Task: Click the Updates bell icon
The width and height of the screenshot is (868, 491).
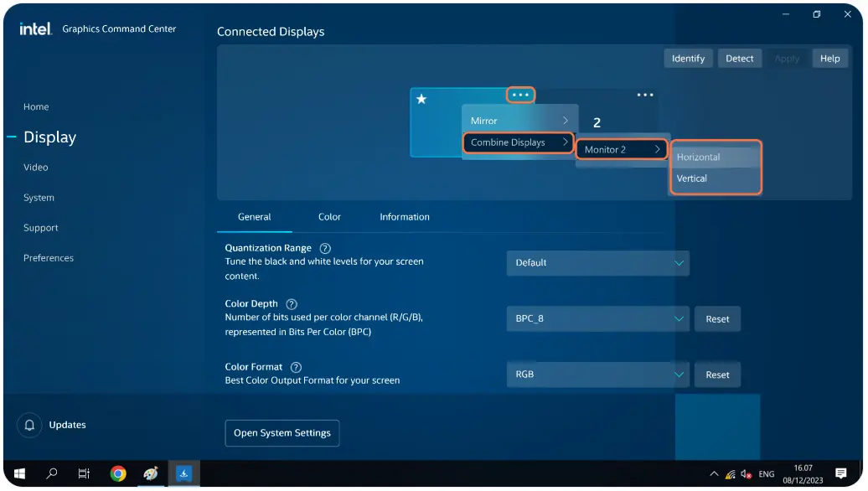Action: (x=29, y=425)
